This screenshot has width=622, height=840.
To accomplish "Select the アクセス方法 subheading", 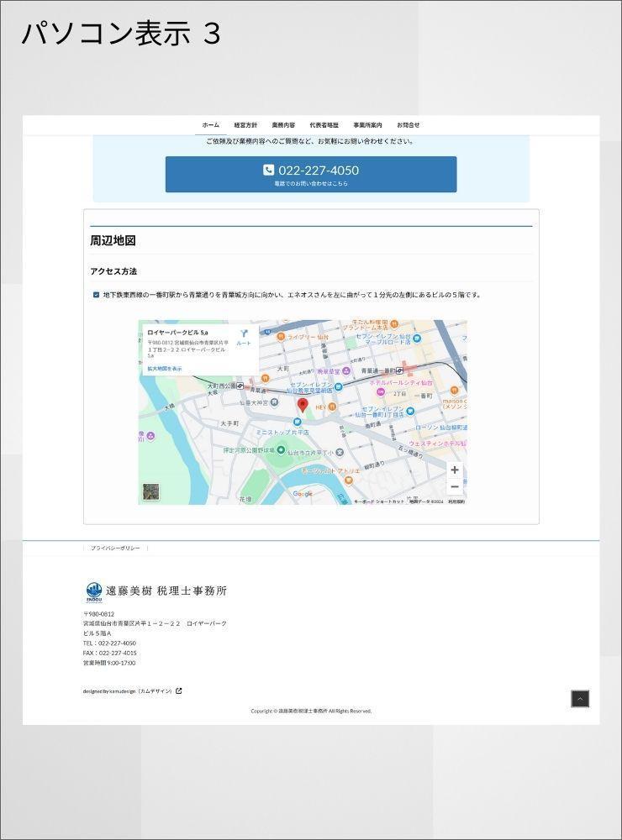I will (x=113, y=271).
